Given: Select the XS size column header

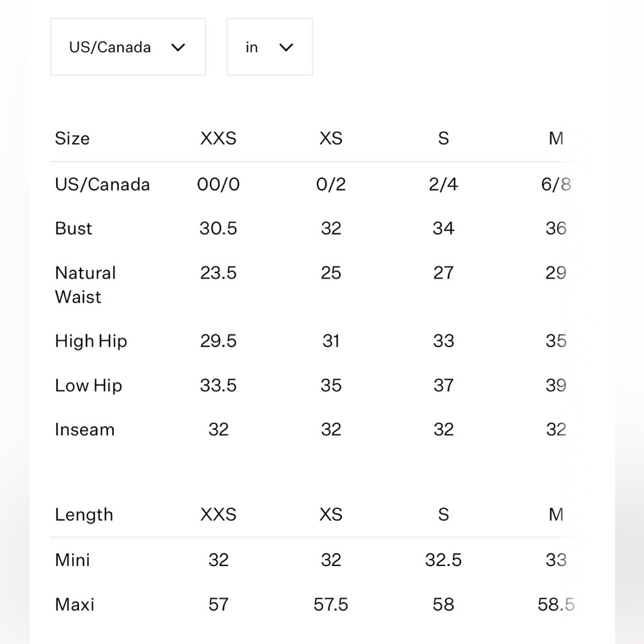Looking at the screenshot, I should (x=330, y=138).
